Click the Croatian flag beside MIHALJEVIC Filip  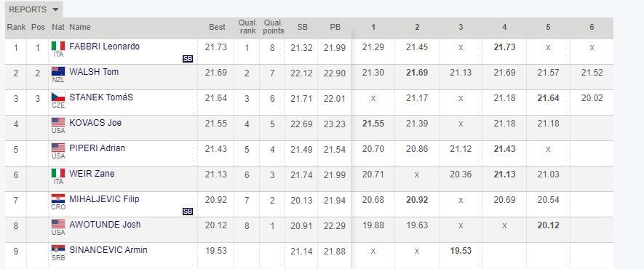(58, 199)
